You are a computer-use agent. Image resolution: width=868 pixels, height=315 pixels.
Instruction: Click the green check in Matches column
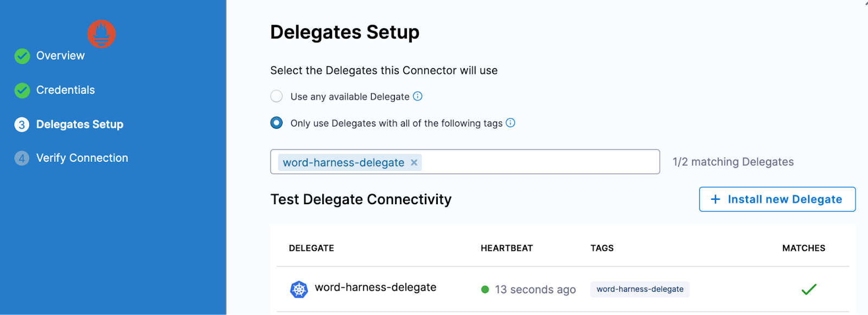(x=808, y=288)
